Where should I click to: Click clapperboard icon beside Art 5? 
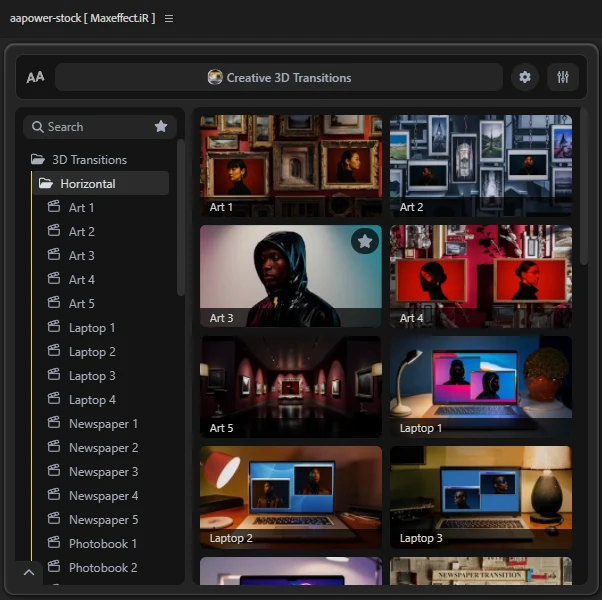pyautogui.click(x=54, y=302)
